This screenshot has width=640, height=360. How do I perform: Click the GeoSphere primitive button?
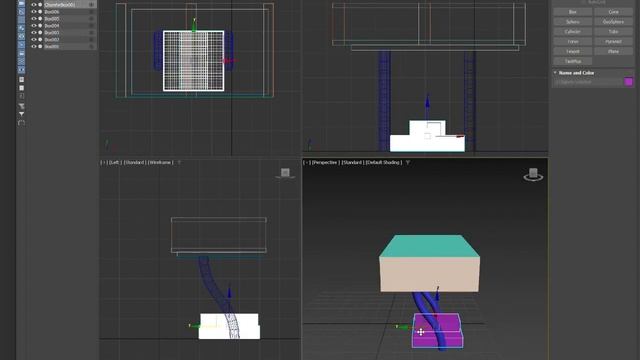[x=613, y=22]
